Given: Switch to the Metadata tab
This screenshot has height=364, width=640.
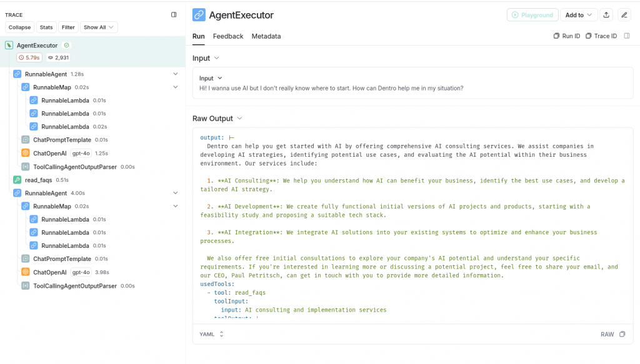Looking at the screenshot, I should click(x=266, y=36).
